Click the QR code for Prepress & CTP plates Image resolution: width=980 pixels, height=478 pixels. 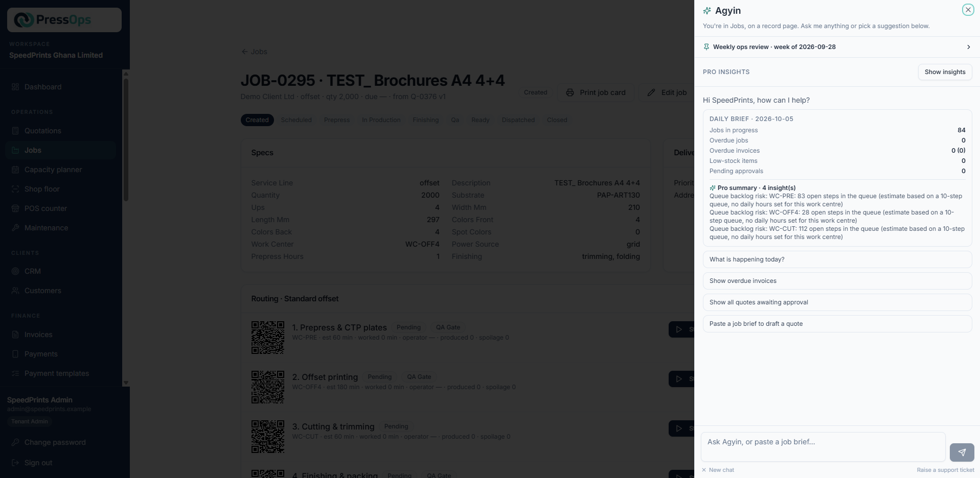268,338
